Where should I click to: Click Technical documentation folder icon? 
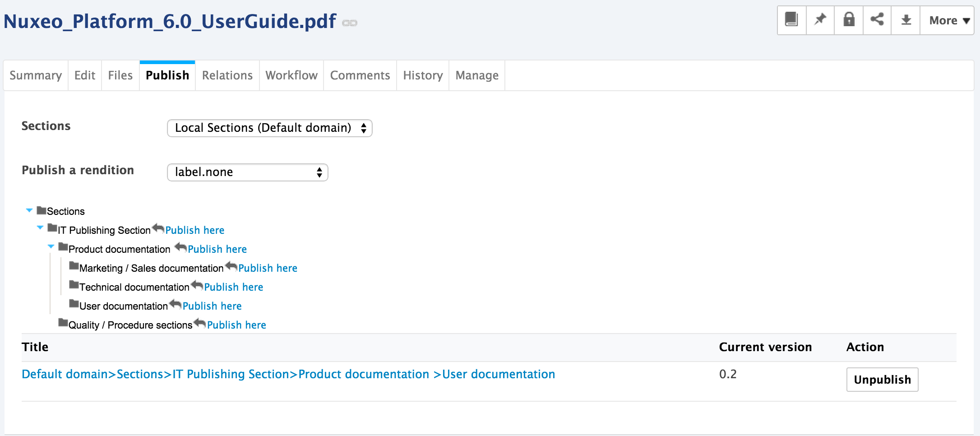[74, 285]
